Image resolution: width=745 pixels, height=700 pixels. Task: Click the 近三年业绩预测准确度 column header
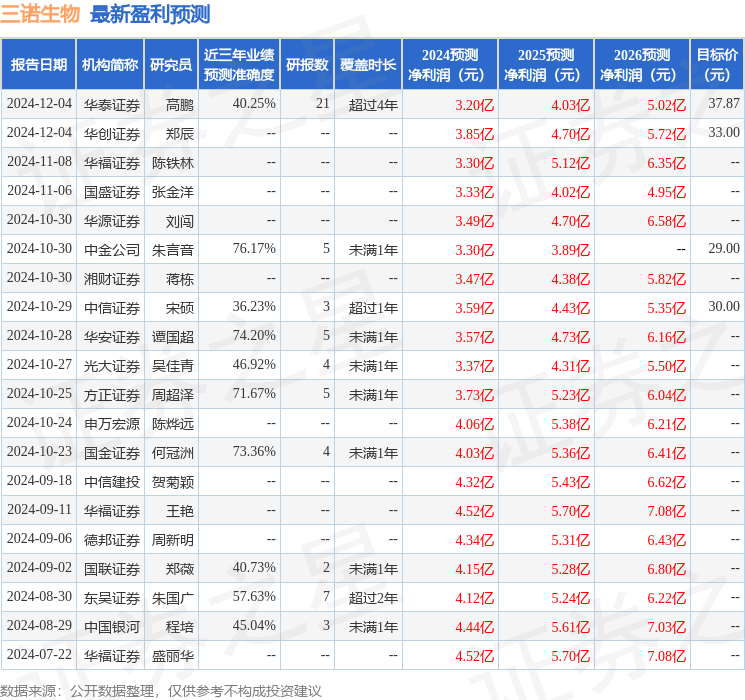coord(239,64)
